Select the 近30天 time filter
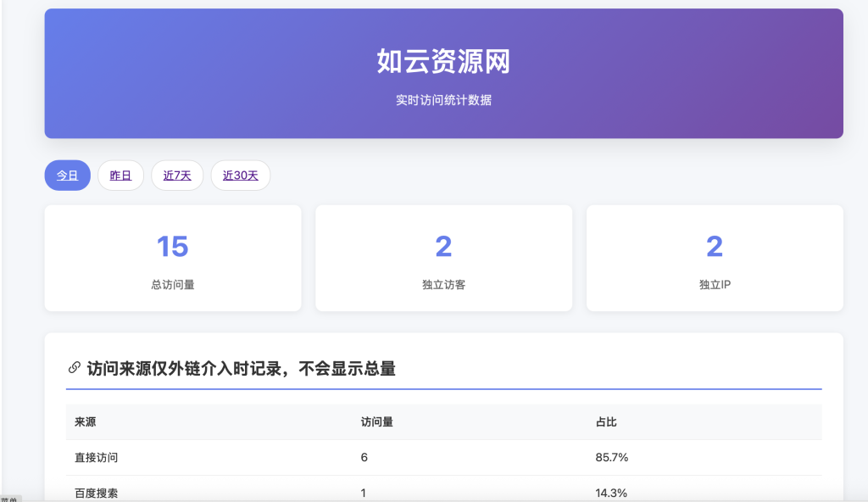This screenshot has height=502, width=868. tap(240, 175)
